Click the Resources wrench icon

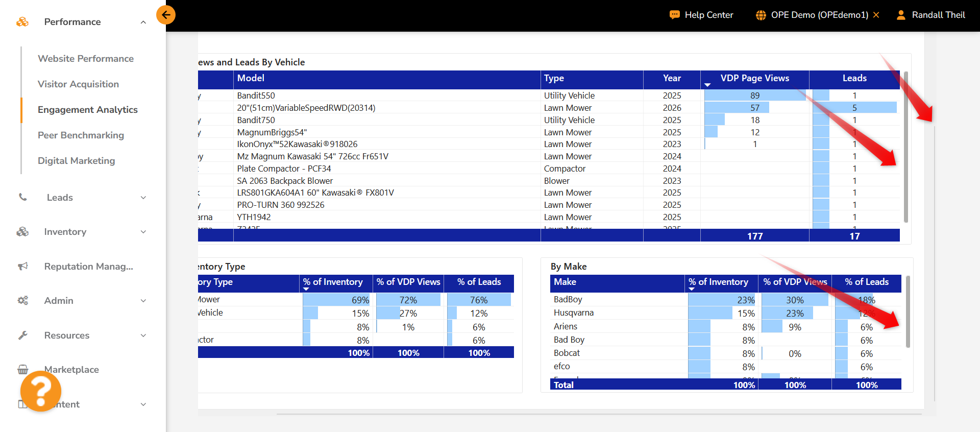pos(23,335)
